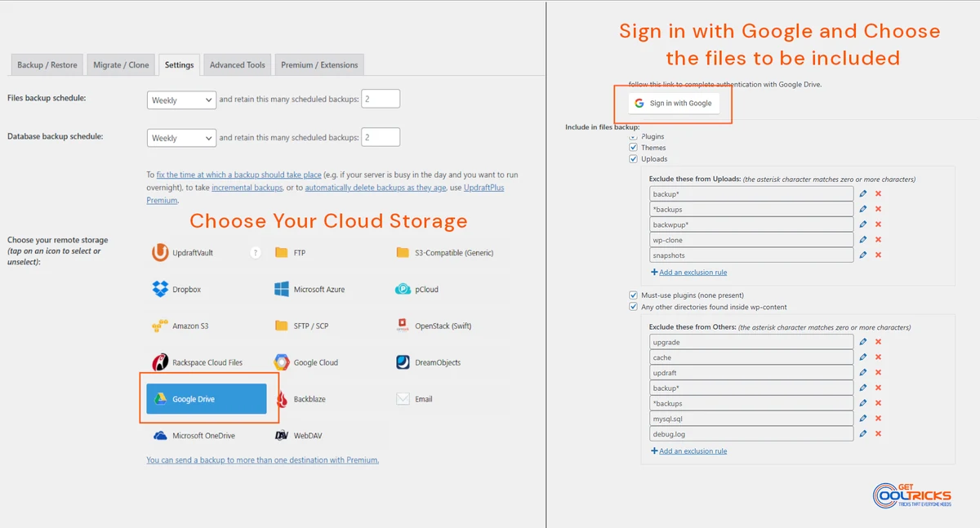This screenshot has height=528, width=980.
Task: Click 'send a backup to more than one destination' link
Action: (263, 460)
